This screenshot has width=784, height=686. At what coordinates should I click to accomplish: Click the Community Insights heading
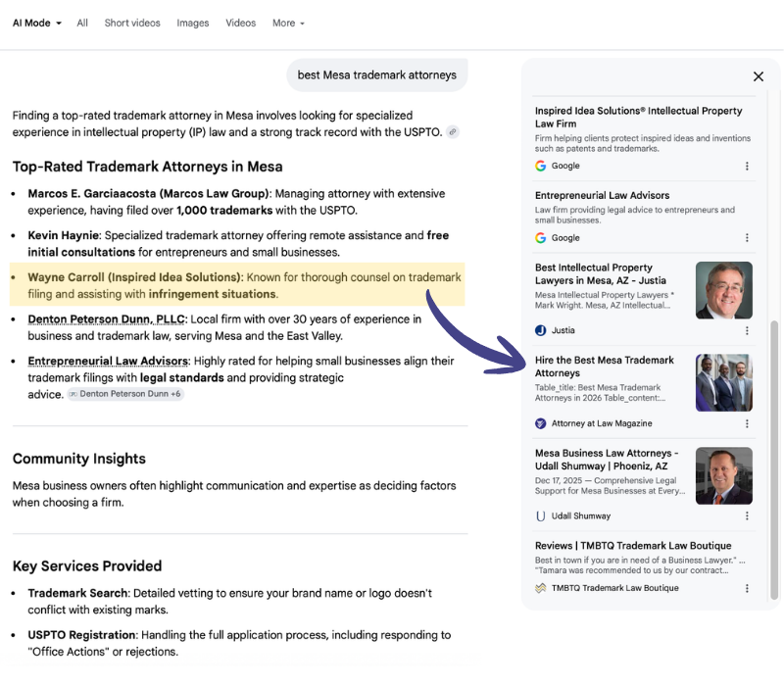pos(79,459)
